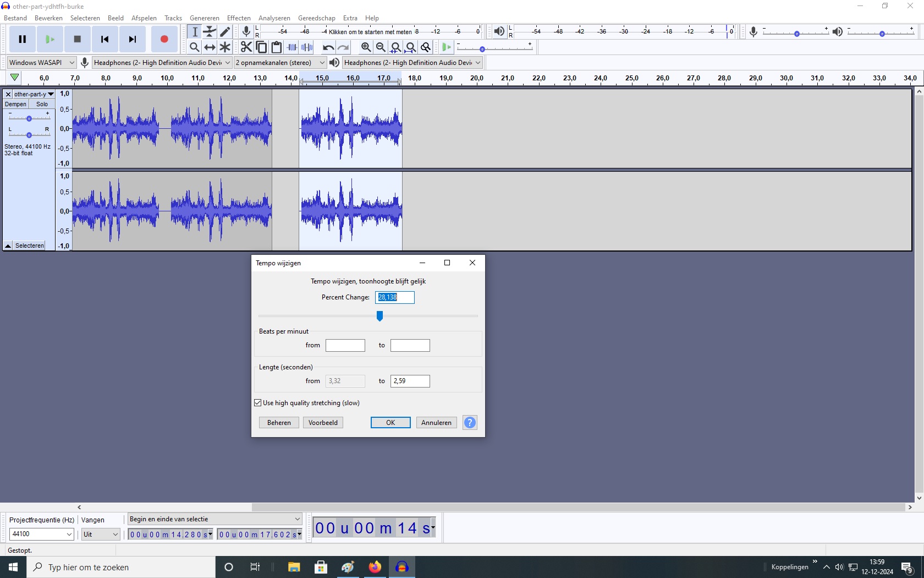
Task: Click the Zoom In magnifier icon
Action: (366, 47)
